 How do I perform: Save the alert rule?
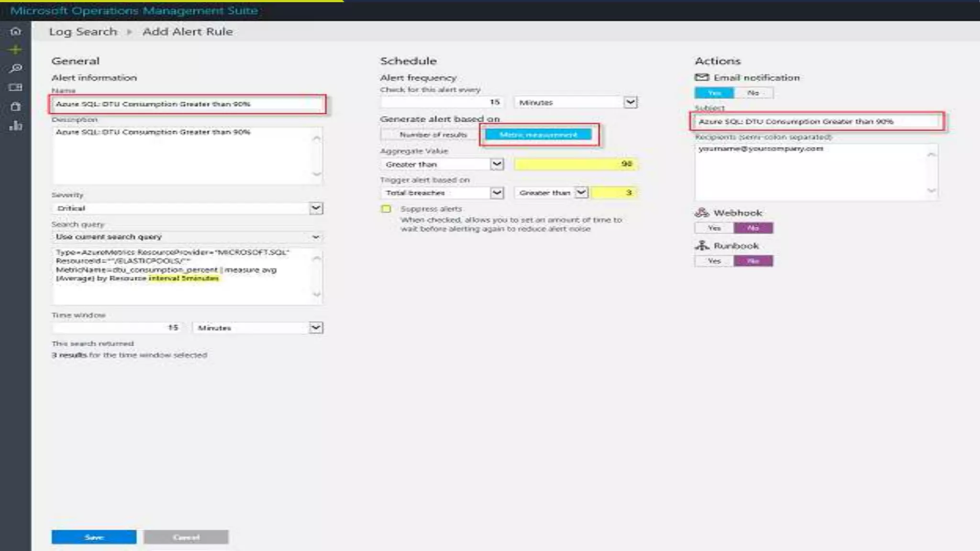(x=94, y=537)
